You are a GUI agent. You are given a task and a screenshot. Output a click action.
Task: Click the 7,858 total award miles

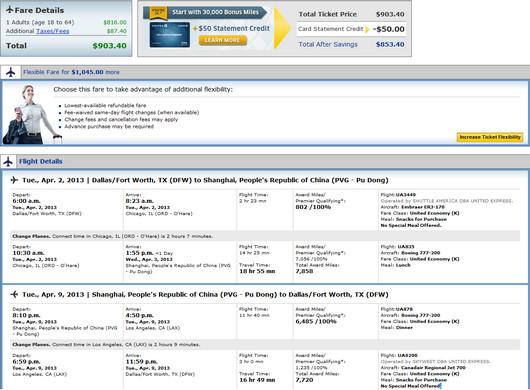pyautogui.click(x=304, y=271)
